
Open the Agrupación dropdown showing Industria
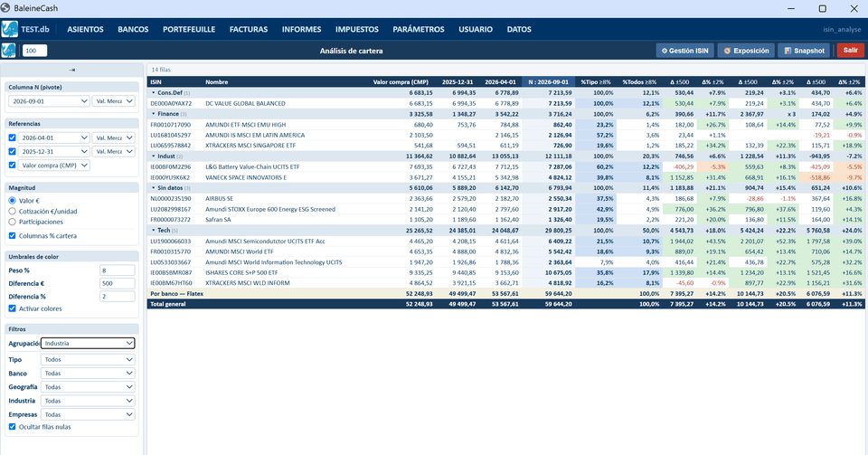coord(88,343)
